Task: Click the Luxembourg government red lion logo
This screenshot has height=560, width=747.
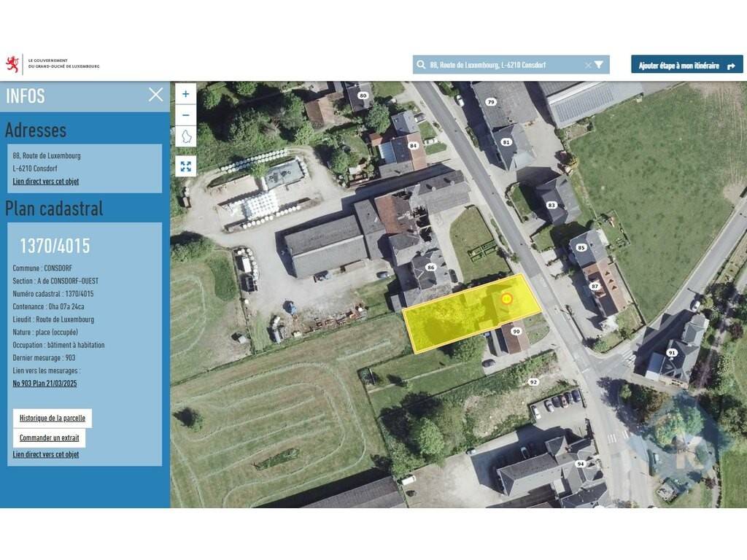Action: 13,64
